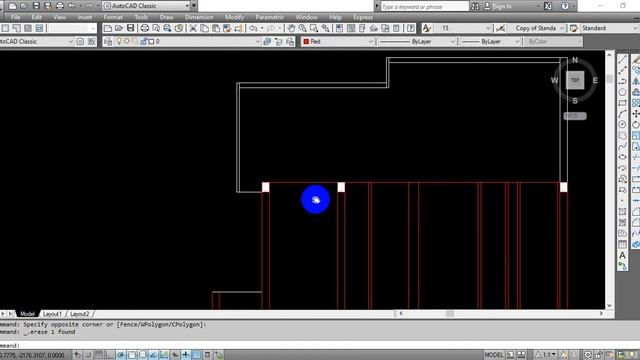Open the Format menu
This screenshot has height=360, width=640.
pos(113,17)
